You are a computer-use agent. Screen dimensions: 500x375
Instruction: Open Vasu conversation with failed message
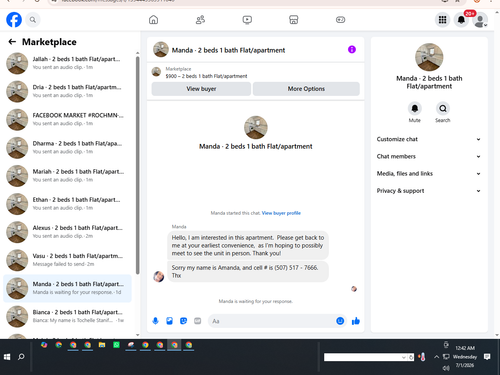(68, 260)
